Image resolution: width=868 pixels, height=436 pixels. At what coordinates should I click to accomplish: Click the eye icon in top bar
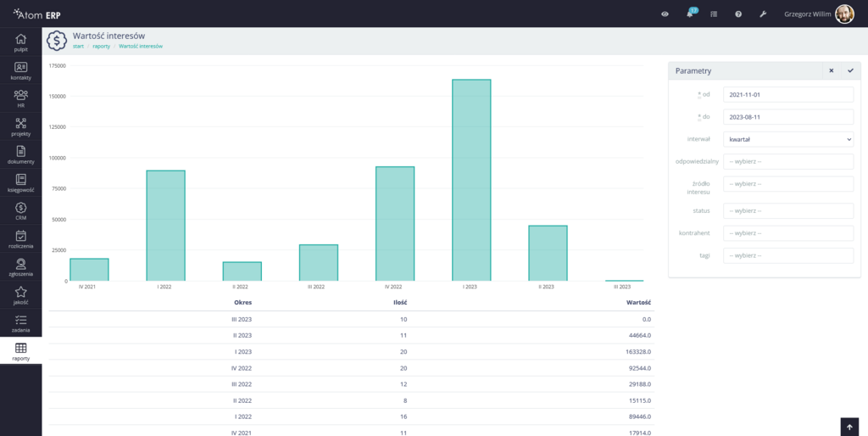(665, 14)
